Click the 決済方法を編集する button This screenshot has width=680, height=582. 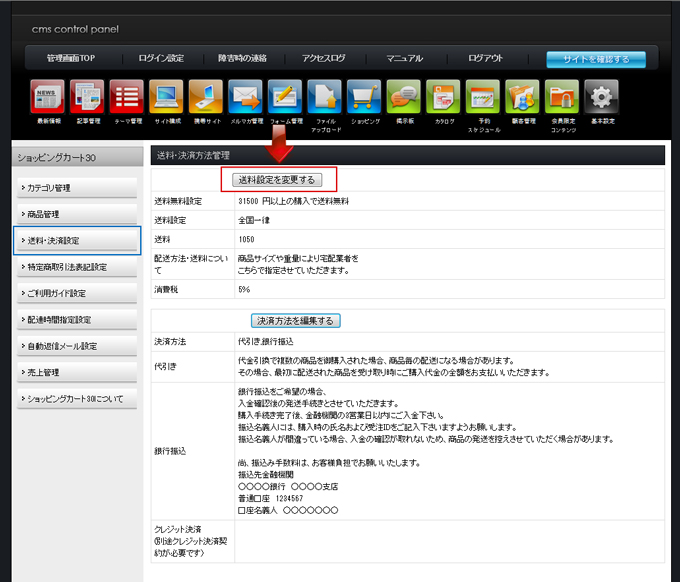[295, 321]
